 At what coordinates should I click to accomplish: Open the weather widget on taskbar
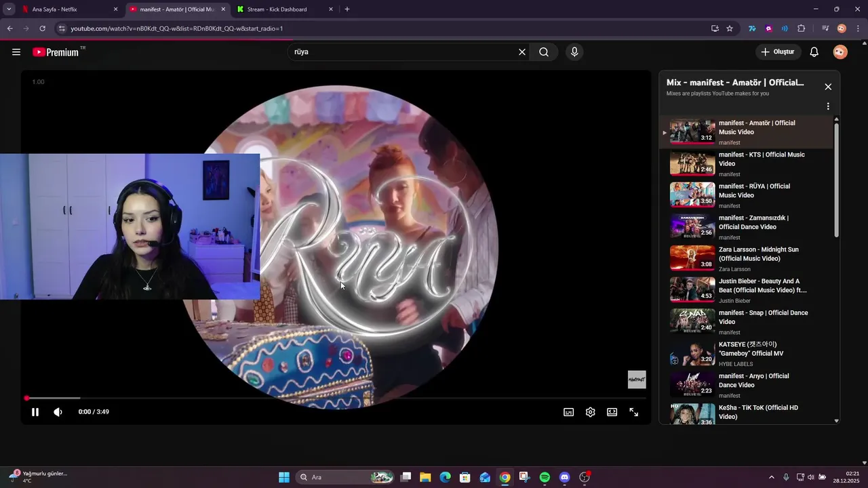tap(37, 477)
